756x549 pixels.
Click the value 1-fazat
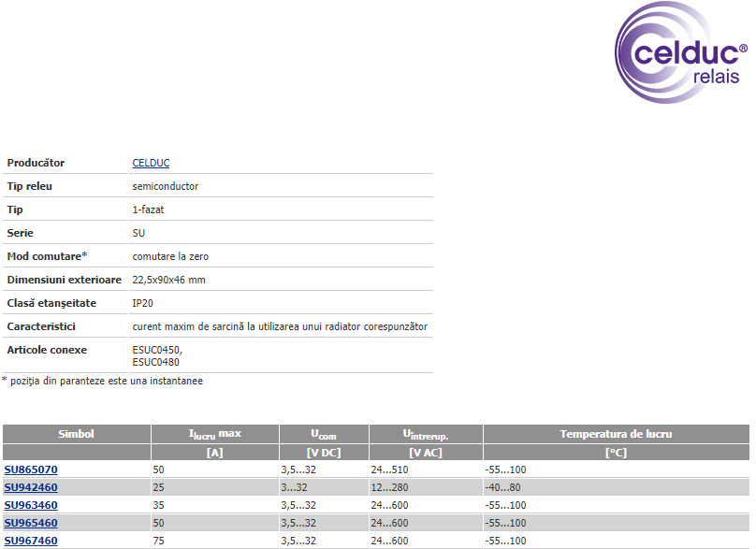coord(148,209)
